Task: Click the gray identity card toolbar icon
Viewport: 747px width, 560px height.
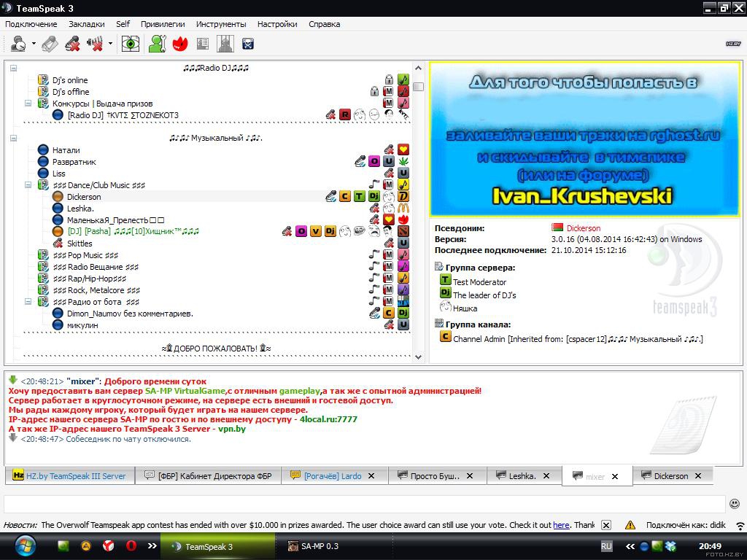Action: pyautogui.click(x=203, y=44)
